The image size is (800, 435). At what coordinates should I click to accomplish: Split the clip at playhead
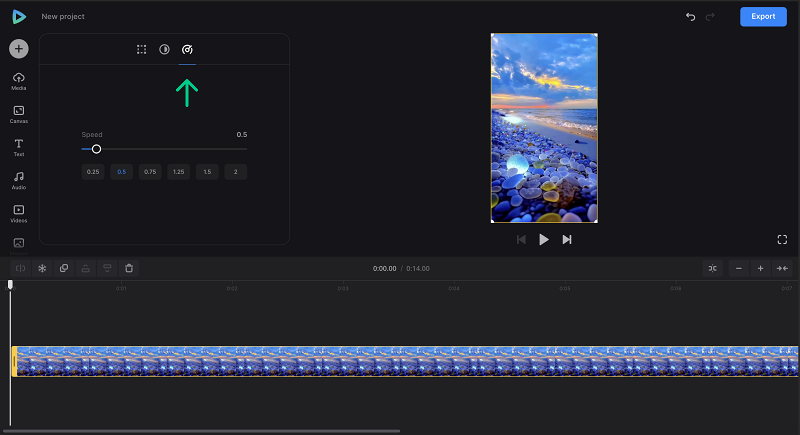[x=20, y=268]
